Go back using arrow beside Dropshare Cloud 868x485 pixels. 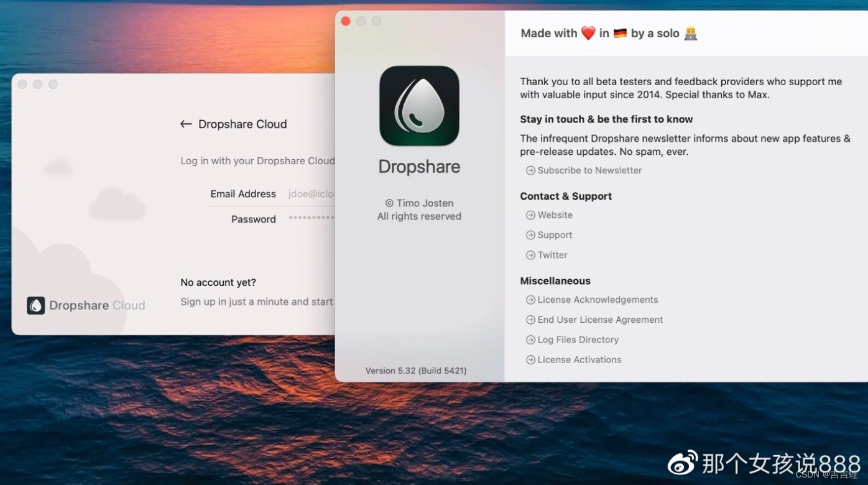tap(186, 124)
